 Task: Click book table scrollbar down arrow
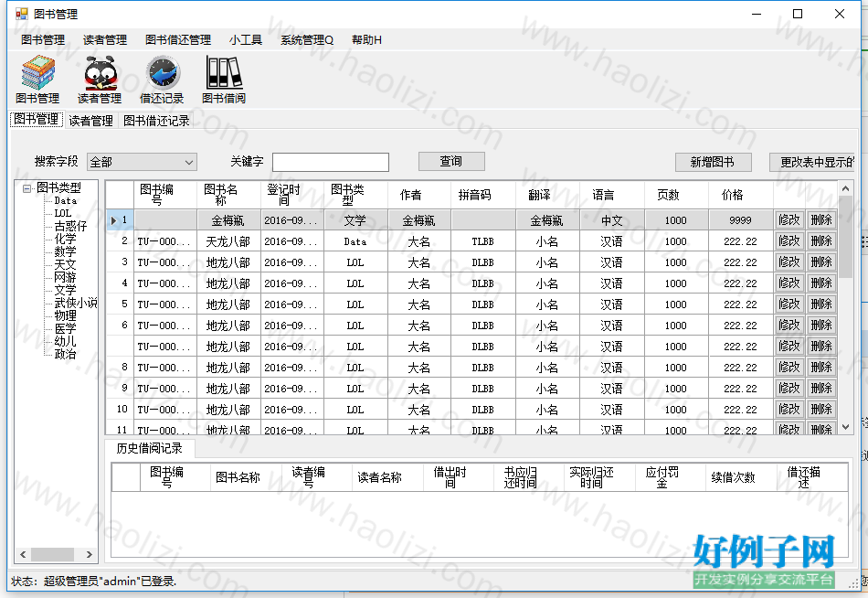845,427
